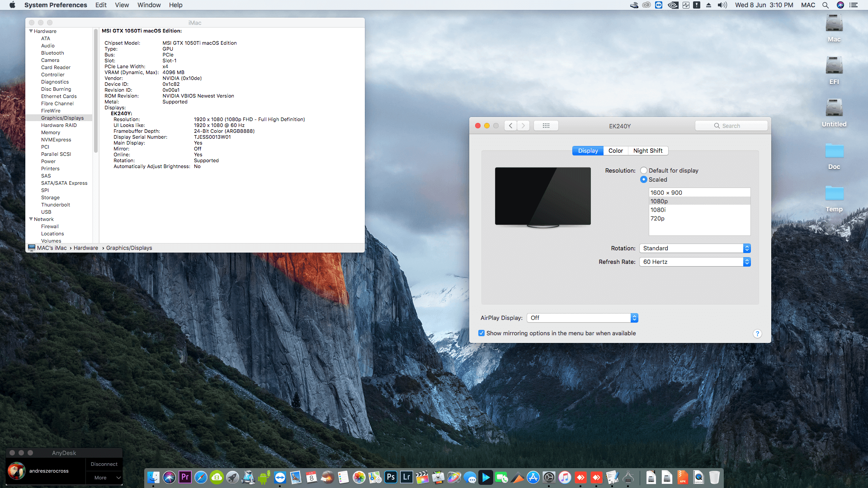This screenshot has height=488, width=868.
Task: Select Default for display resolution option
Action: (644, 170)
